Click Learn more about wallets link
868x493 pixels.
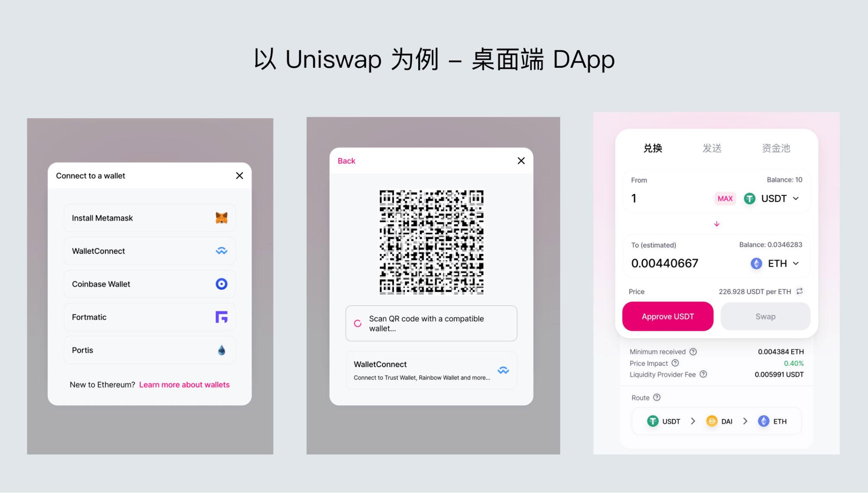184,384
